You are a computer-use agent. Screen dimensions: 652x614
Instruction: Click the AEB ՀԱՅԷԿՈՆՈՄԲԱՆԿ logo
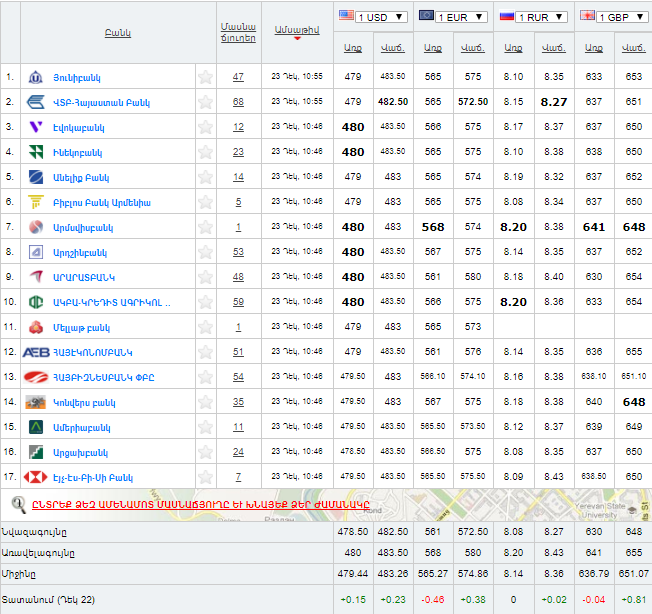click(36, 353)
